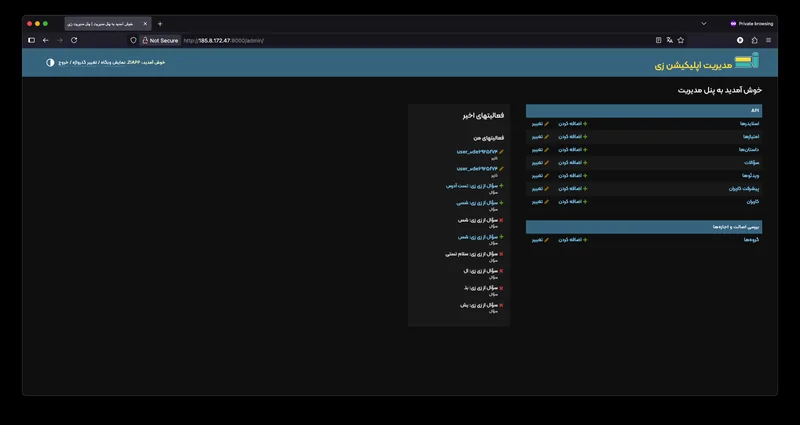Click تغییر (change) for سؤالات

point(540,163)
